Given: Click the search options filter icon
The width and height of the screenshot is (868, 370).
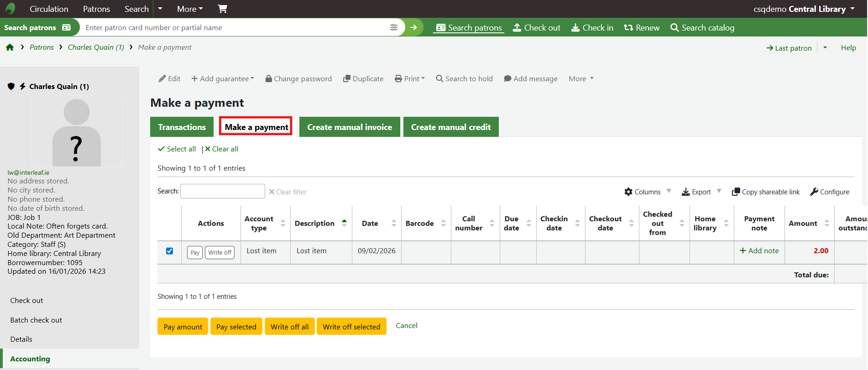Looking at the screenshot, I should click(x=394, y=27).
